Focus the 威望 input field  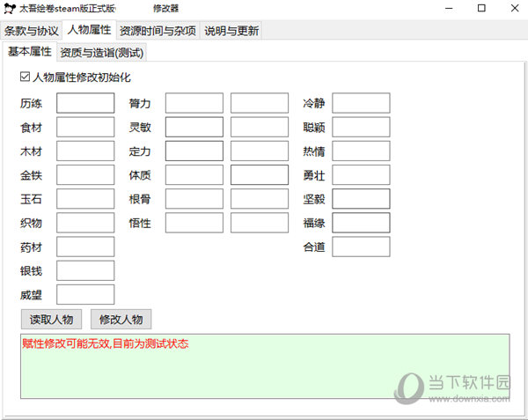click(85, 294)
